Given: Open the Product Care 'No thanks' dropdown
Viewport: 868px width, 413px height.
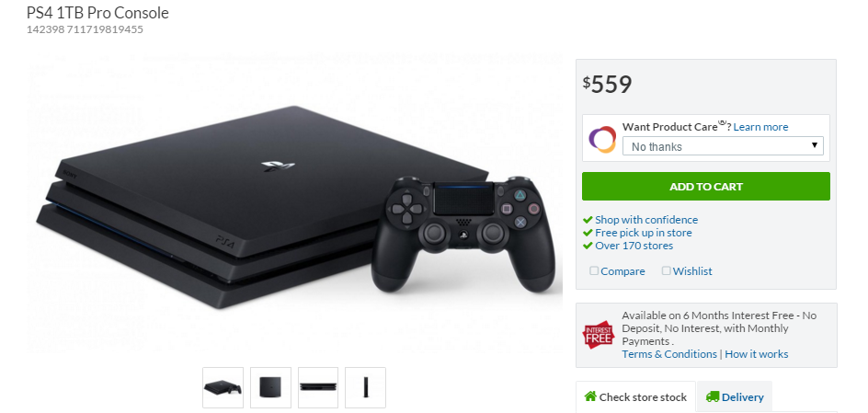Looking at the screenshot, I should point(723,146).
